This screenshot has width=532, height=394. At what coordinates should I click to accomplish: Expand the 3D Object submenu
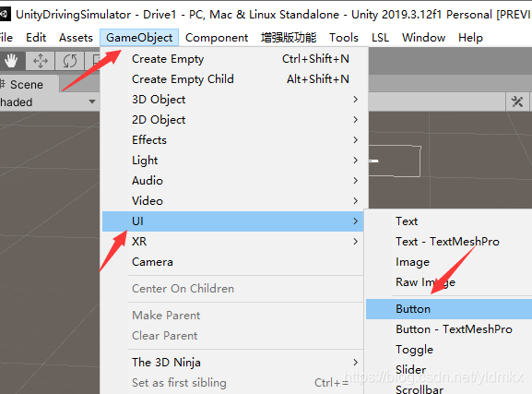[232, 100]
